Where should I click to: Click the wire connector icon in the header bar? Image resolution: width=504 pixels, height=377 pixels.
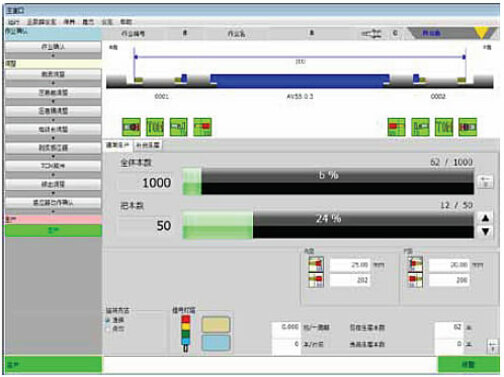pos(372,33)
